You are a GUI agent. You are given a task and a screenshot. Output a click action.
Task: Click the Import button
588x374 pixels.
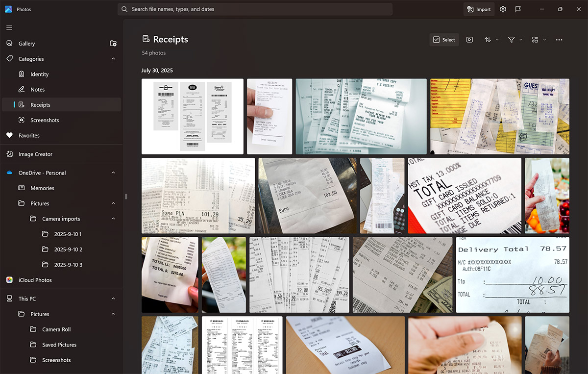pyautogui.click(x=479, y=9)
